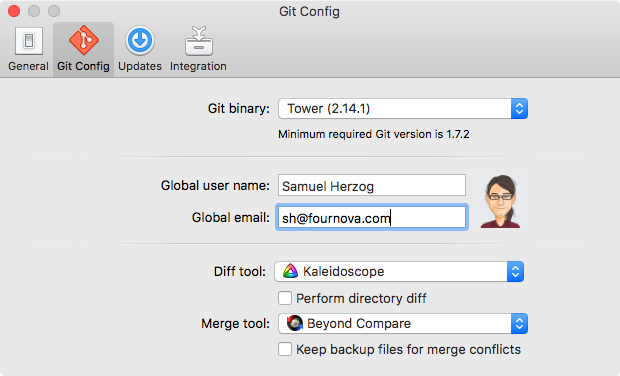620x376 pixels.
Task: Click the Kaleidoscope prism icon
Action: point(290,271)
